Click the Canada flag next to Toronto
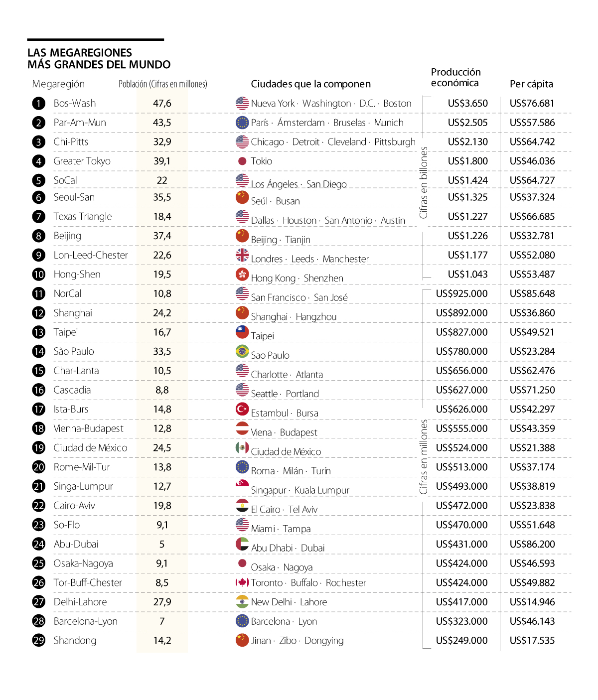 [x=242, y=582]
